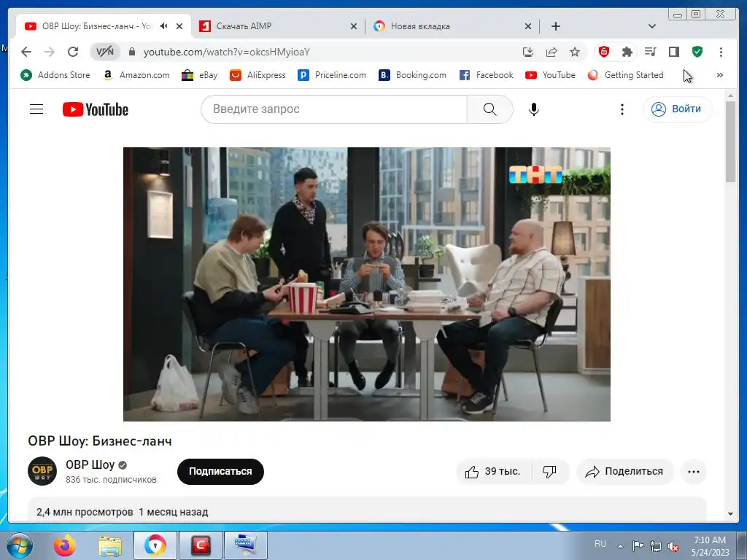Click the padlock site info icon
Screen dimensions: 747x560
tap(132, 52)
